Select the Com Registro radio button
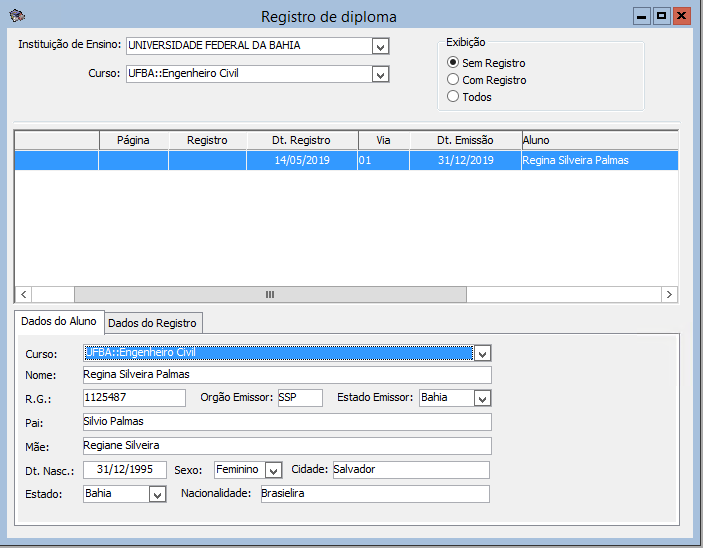703x550 pixels. tap(453, 80)
